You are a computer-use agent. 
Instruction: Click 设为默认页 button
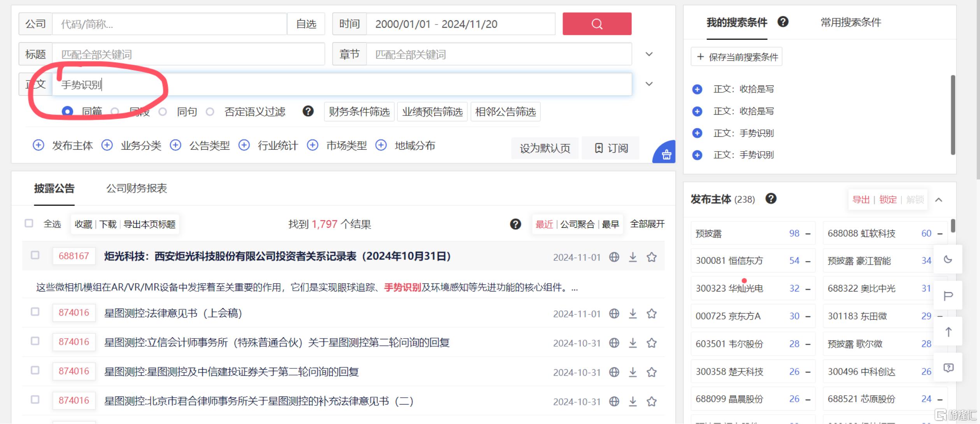pyautogui.click(x=545, y=148)
